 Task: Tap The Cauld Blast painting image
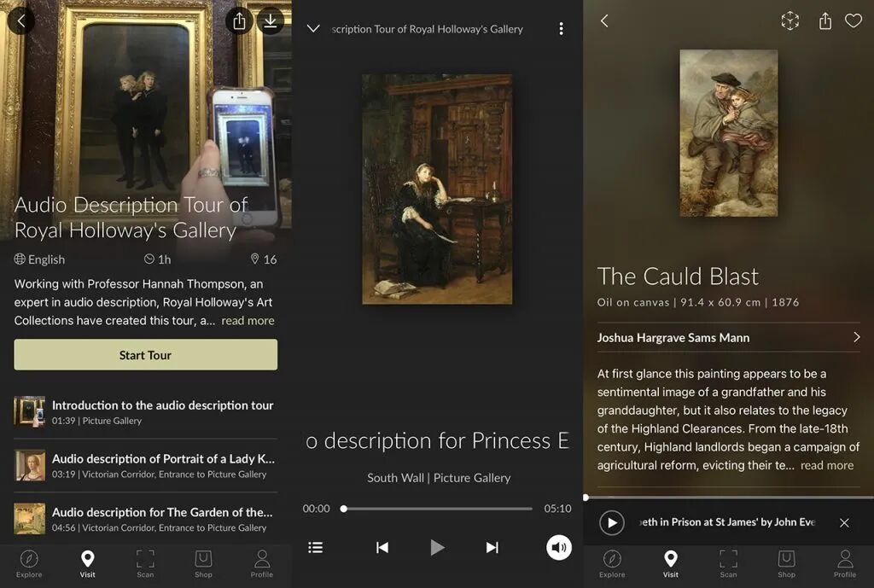coord(729,133)
